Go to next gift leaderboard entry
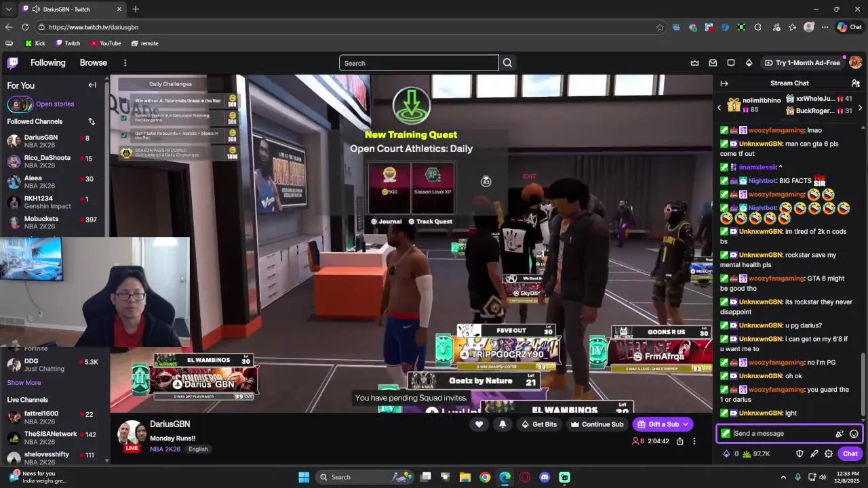 click(860, 108)
